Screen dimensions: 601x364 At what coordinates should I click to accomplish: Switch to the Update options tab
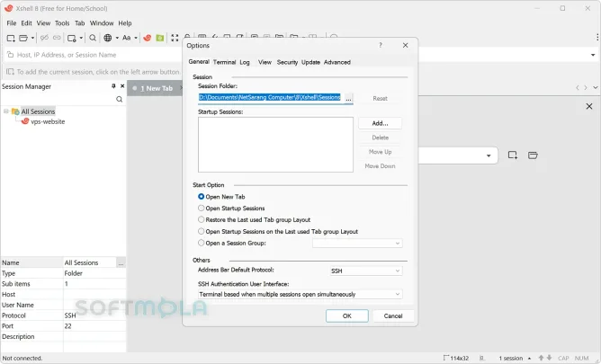310,62
